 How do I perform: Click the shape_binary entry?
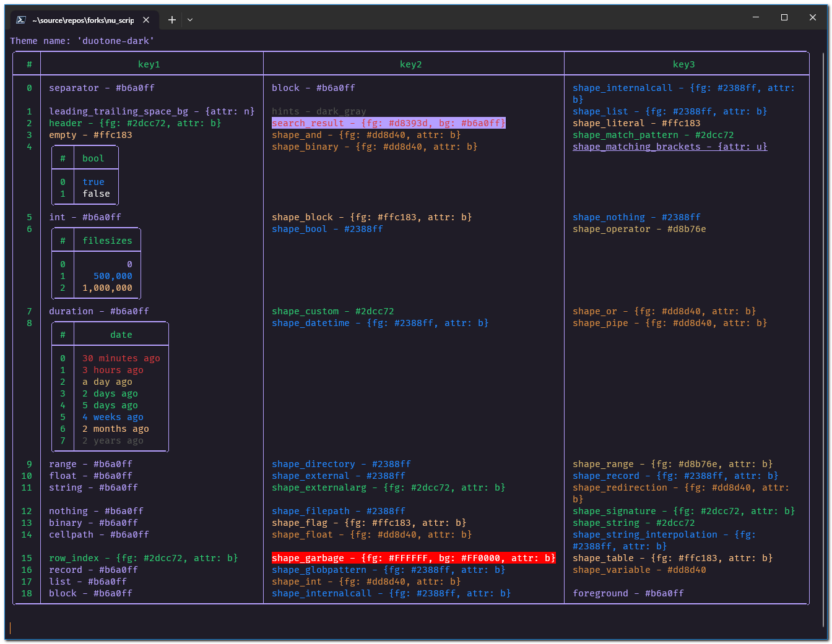[x=375, y=147]
